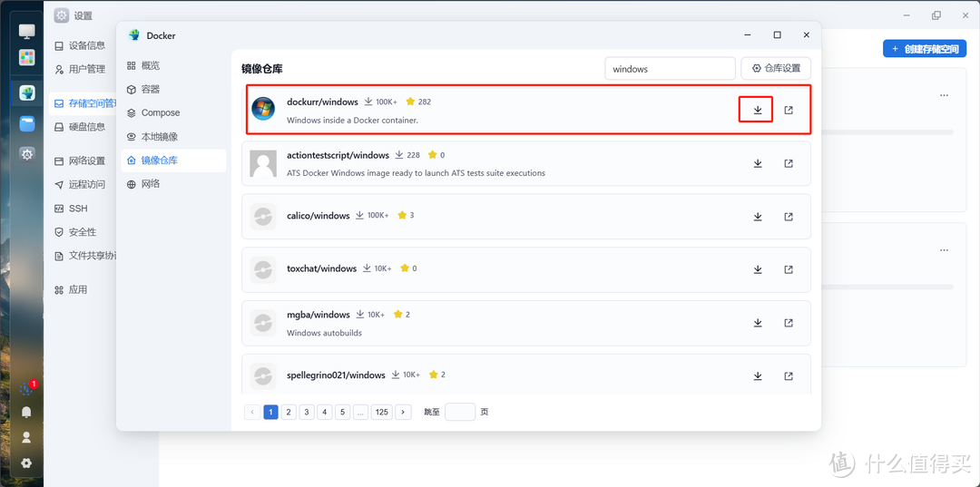Open the settings gear icon in dock
This screenshot has width=980, height=487.
point(27,153)
